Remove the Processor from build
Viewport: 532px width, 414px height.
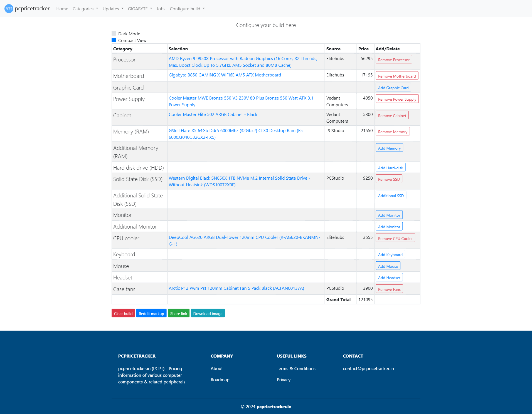[x=394, y=60]
